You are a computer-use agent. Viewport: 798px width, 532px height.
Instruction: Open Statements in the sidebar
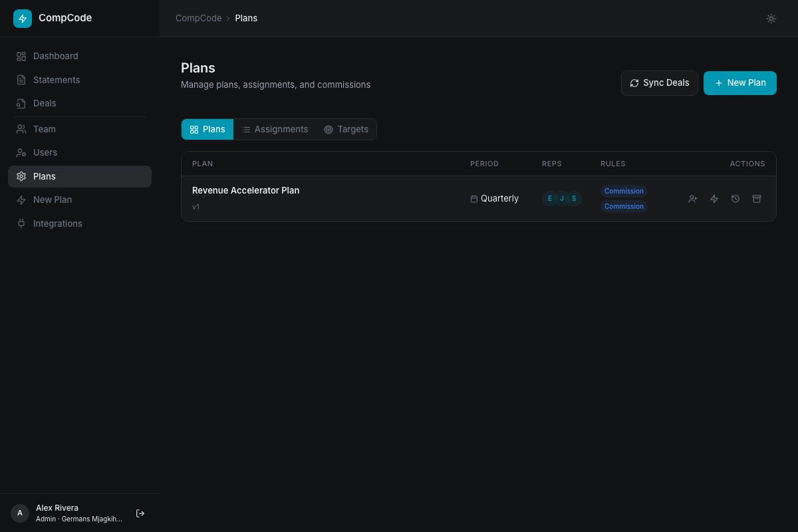pyautogui.click(x=80, y=80)
